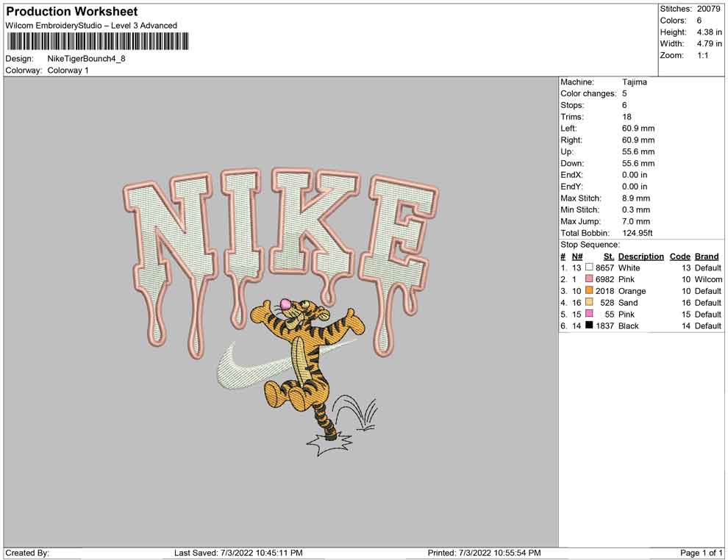The height and width of the screenshot is (560, 728).
Task: Click the Production Worksheet title
Action: (72, 12)
